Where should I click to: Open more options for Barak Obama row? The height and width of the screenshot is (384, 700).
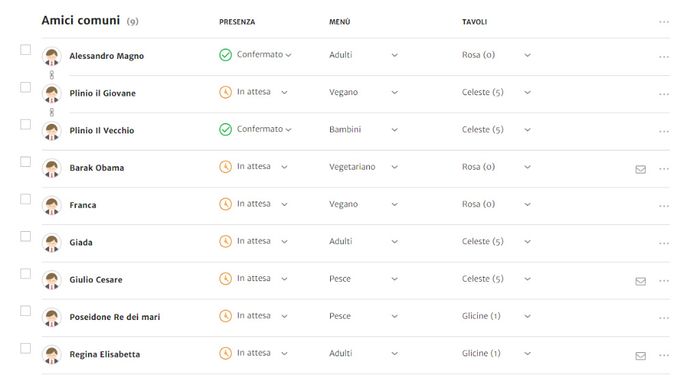[x=664, y=169]
